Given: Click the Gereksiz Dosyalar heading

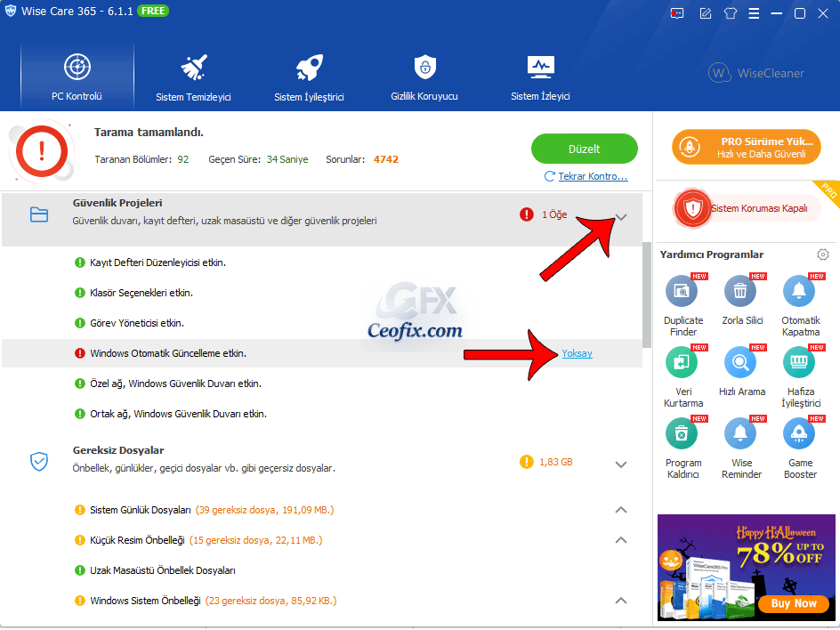Looking at the screenshot, I should pyautogui.click(x=118, y=450).
